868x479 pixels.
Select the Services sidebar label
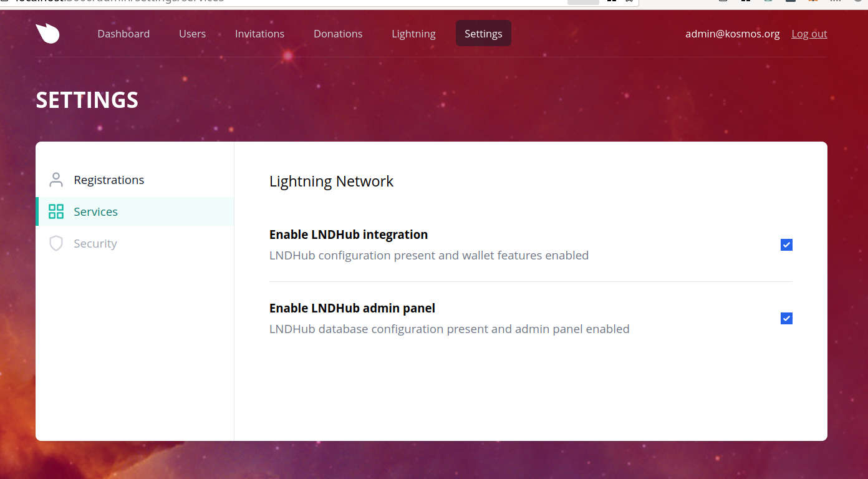95,211
